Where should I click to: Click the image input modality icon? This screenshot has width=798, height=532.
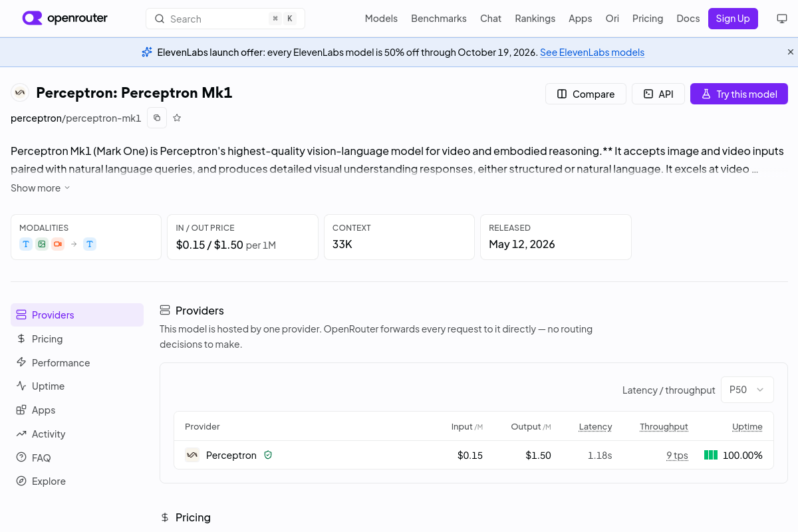pyautogui.click(x=42, y=244)
